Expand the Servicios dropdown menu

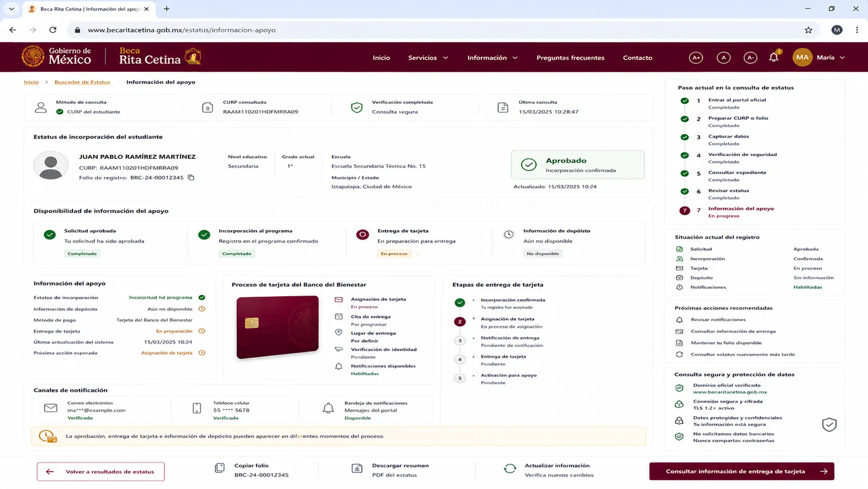[x=428, y=58]
